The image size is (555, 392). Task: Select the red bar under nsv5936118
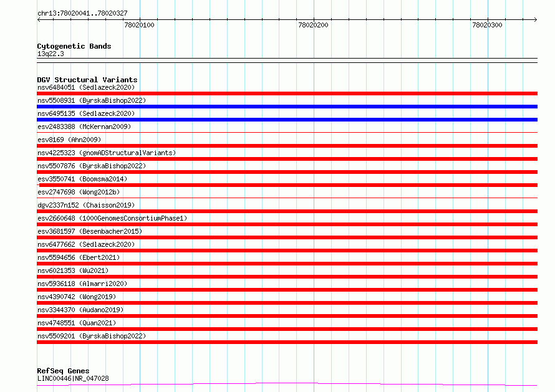(287, 290)
